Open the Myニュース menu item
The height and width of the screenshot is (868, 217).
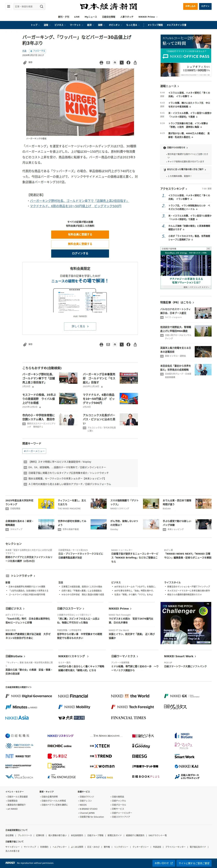click(91, 17)
